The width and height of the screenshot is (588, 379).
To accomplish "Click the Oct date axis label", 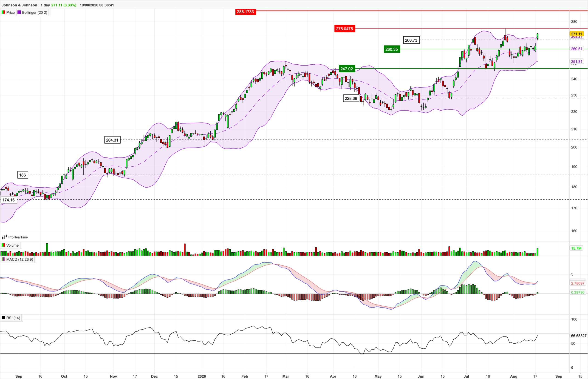I will tap(64, 376).
